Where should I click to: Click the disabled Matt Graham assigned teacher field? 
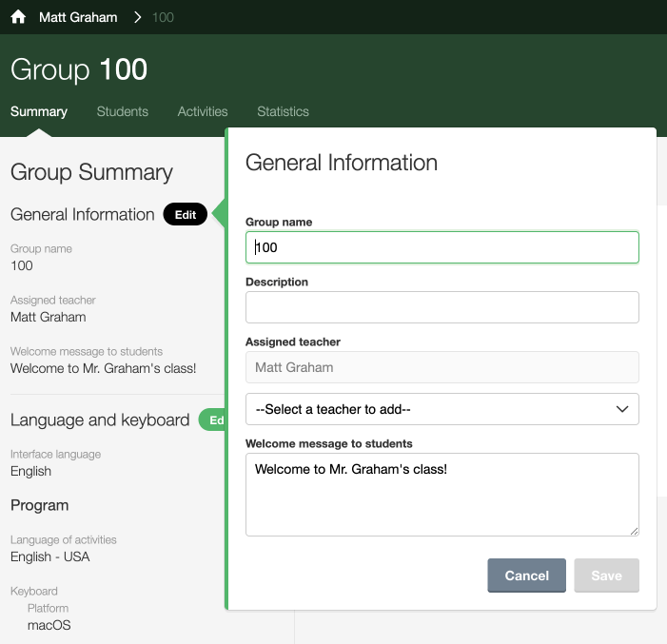point(442,367)
